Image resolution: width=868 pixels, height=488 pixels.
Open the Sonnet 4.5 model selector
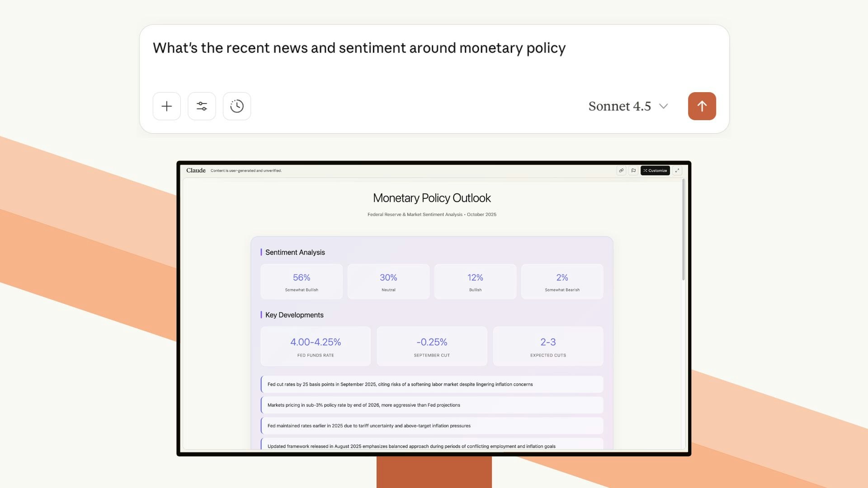620,106
